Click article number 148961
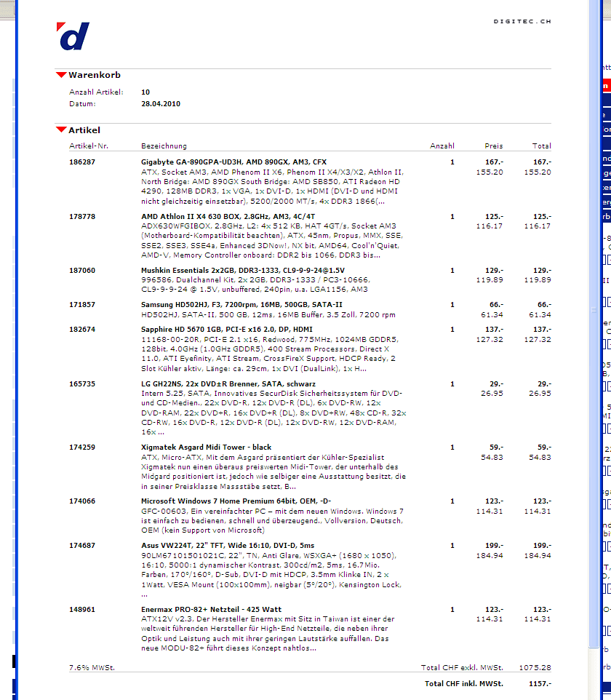Viewport: 611px width, 700px height. [82, 609]
